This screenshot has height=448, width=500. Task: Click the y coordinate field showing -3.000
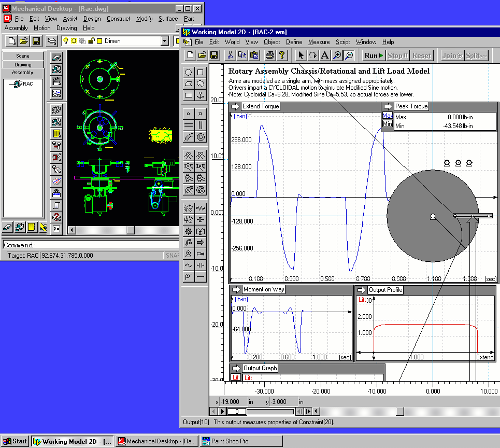283,402
